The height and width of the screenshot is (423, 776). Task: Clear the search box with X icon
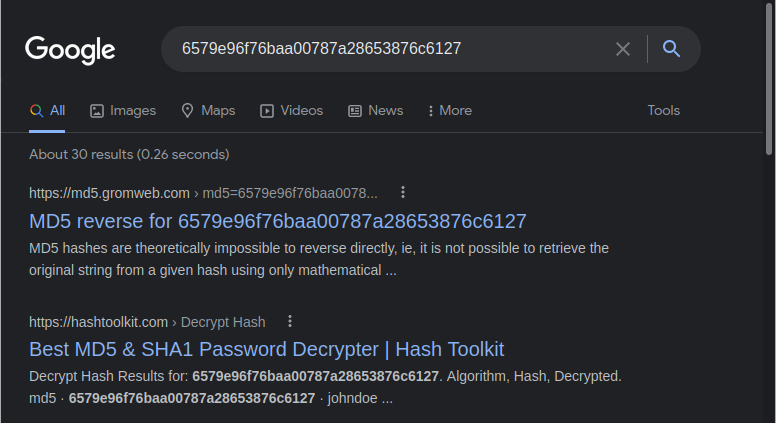623,49
